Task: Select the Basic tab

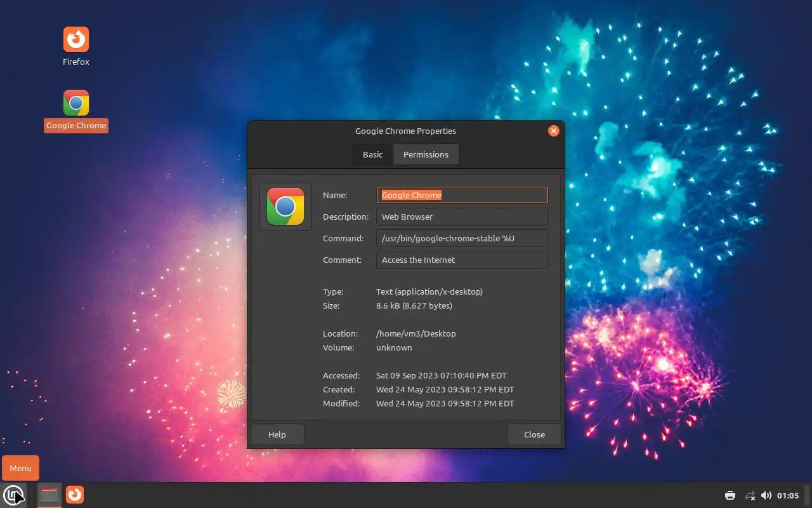Action: (373, 154)
